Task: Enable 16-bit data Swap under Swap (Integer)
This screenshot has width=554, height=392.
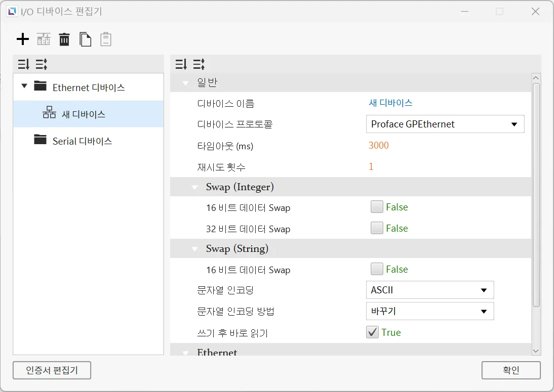Action: coord(377,207)
